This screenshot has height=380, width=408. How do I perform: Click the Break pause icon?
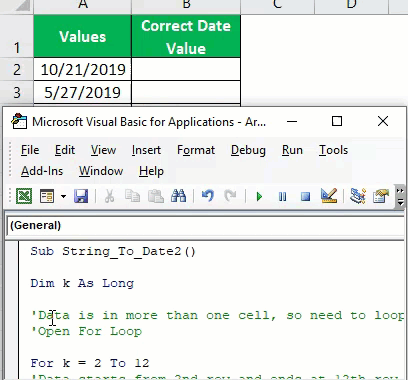click(282, 196)
